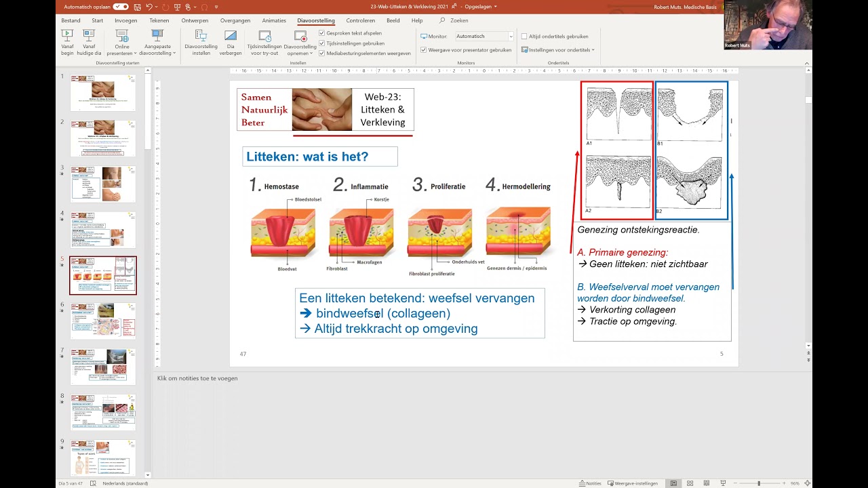Toggle Gesproken tekst afspelen checkbox

322,33
